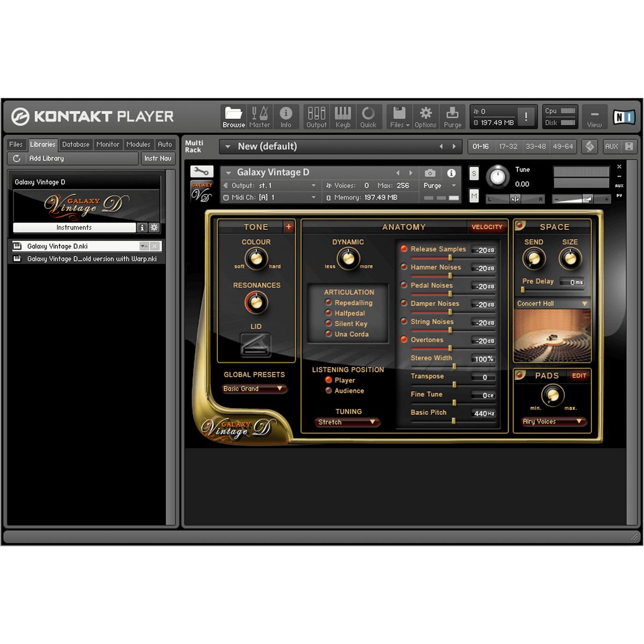Open the Galaxy Vintage D instrument menu arrow

(x=229, y=173)
